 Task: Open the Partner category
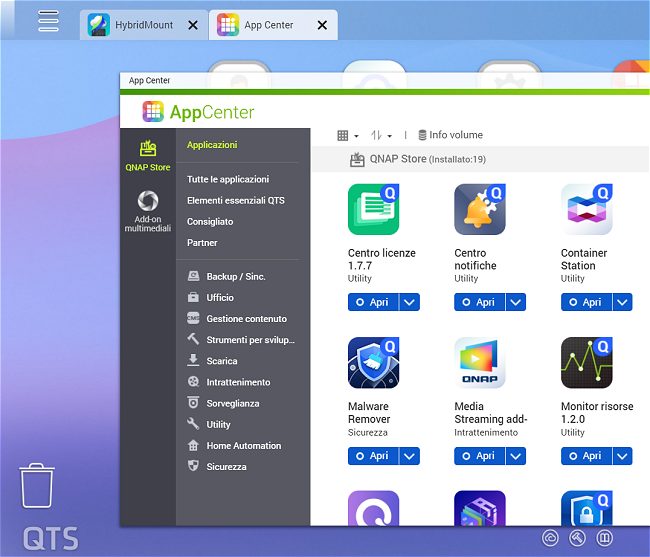(x=202, y=242)
